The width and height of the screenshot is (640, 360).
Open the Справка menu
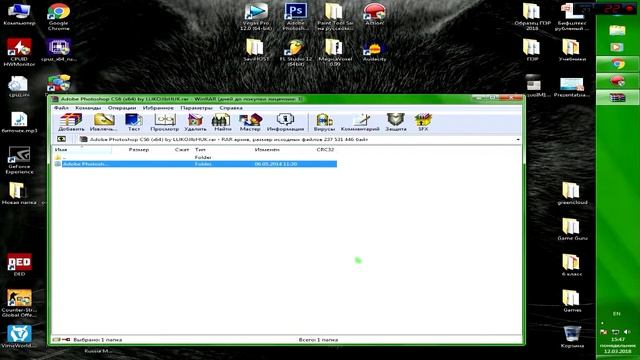pos(231,108)
